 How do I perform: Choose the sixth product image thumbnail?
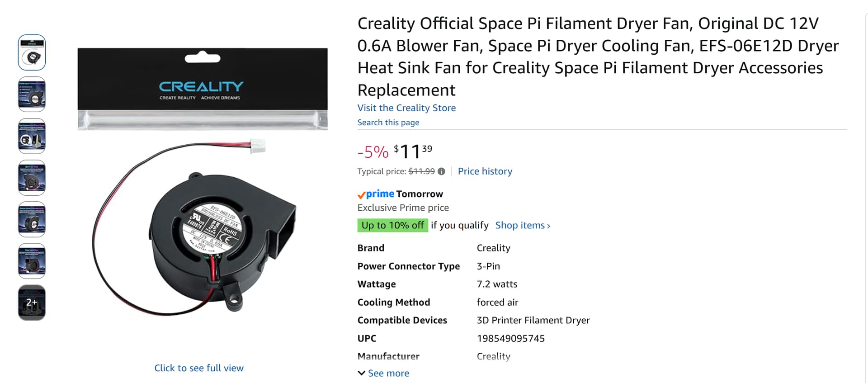(32, 261)
